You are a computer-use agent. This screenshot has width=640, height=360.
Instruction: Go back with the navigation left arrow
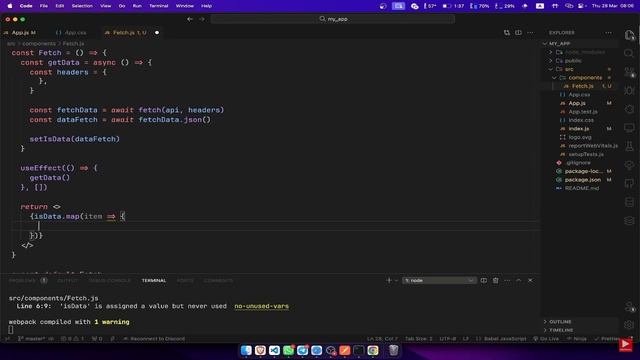tap(190, 19)
